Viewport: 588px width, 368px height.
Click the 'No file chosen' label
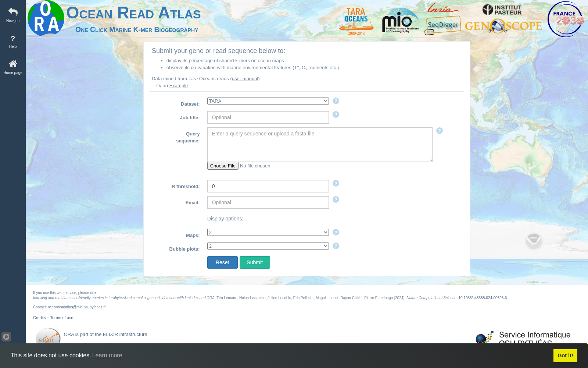click(x=255, y=166)
